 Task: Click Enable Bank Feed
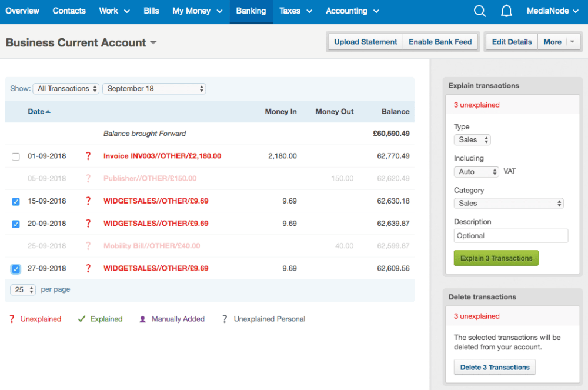pyautogui.click(x=440, y=42)
